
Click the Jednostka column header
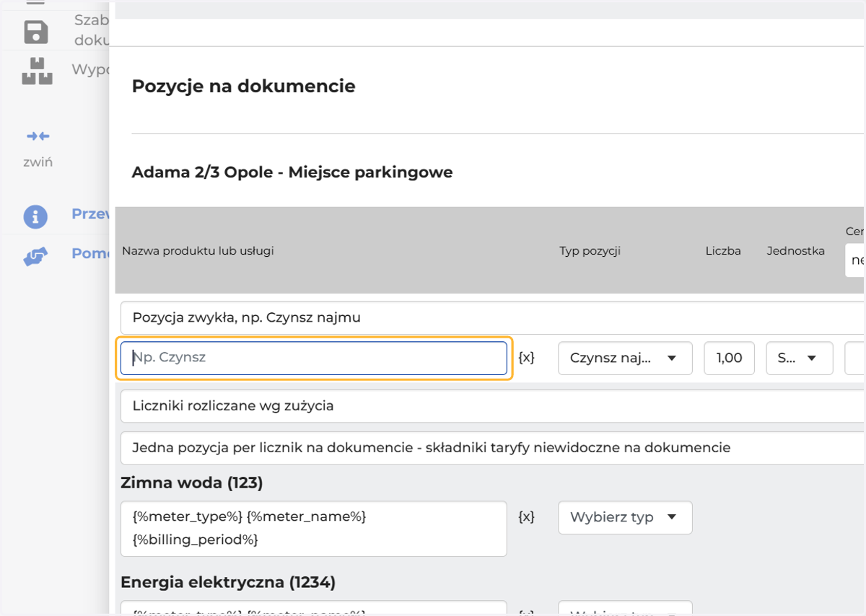tap(796, 251)
